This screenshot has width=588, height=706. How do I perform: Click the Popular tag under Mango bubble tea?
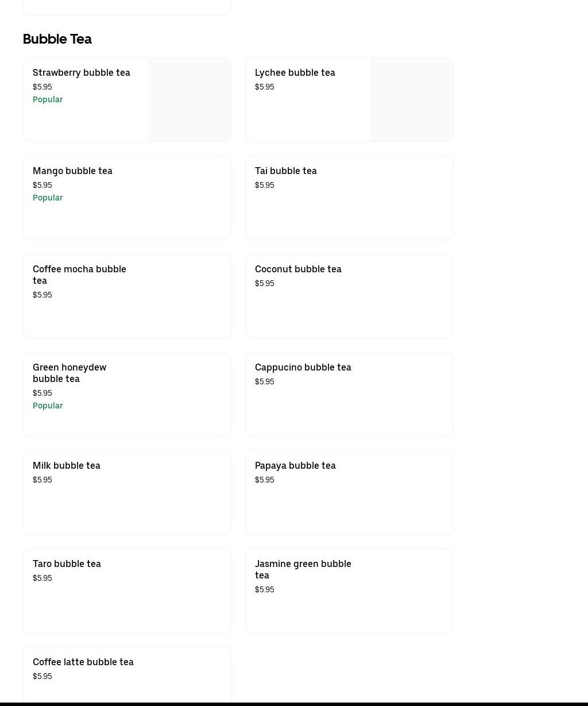(x=48, y=198)
